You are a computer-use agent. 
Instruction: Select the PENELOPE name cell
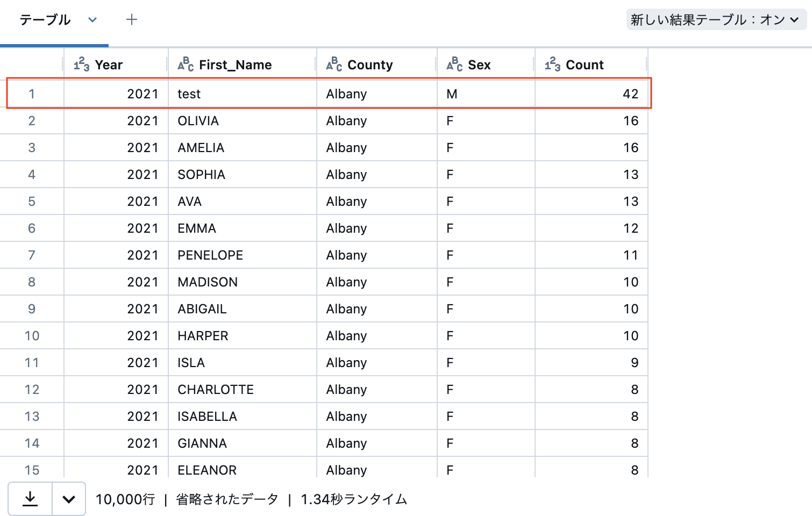click(x=243, y=255)
